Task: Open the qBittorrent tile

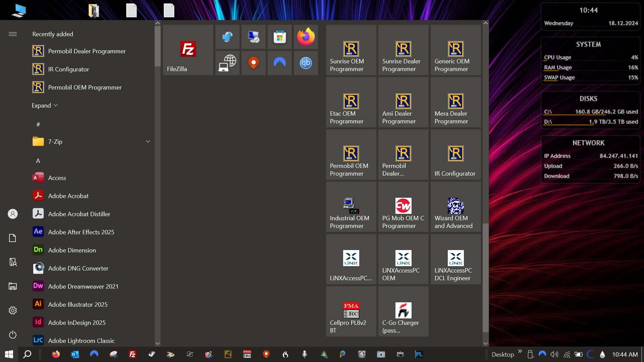Action: [x=306, y=63]
